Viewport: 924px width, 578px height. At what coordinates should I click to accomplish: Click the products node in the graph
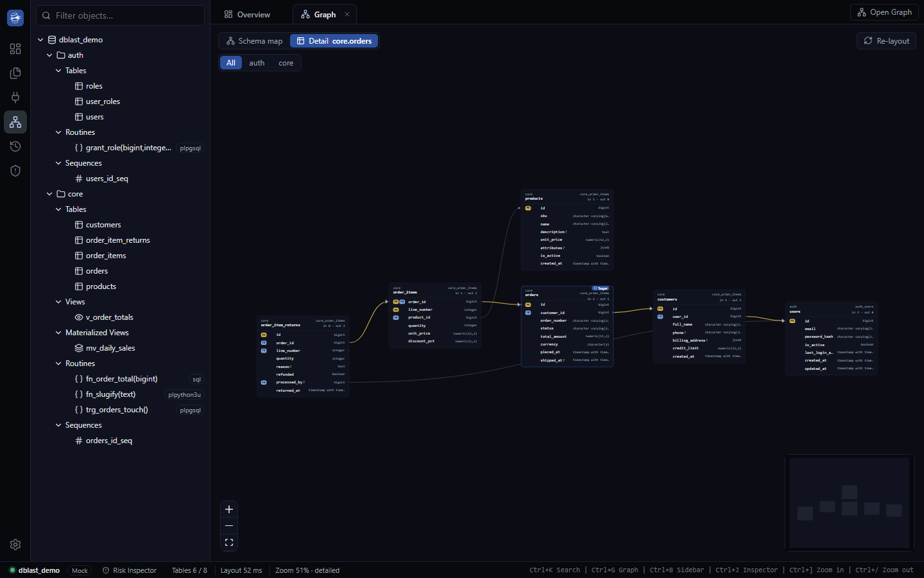tap(567, 230)
